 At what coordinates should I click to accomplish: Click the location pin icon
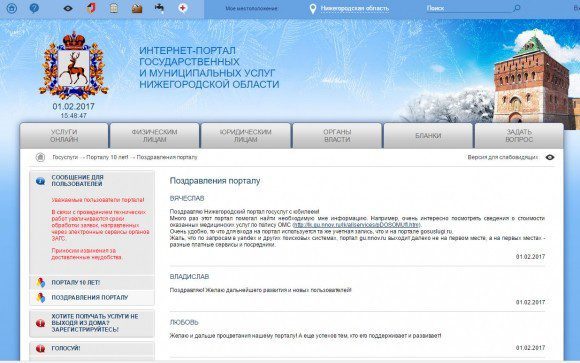point(313,9)
